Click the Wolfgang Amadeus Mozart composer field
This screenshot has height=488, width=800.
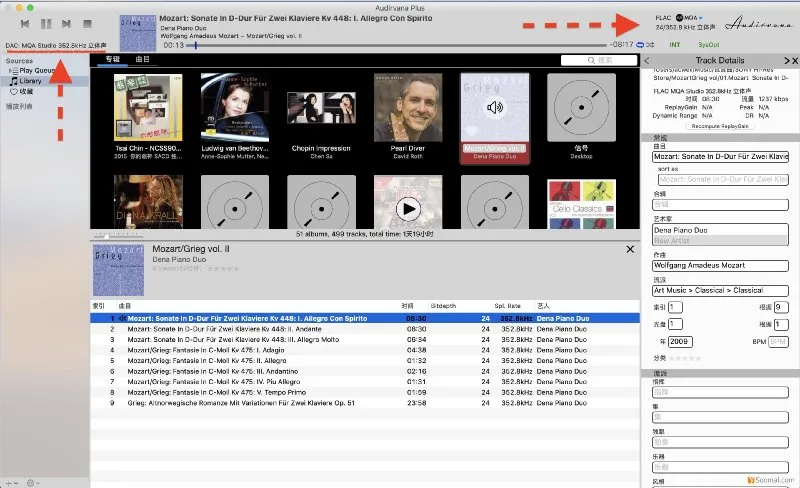tap(720, 265)
